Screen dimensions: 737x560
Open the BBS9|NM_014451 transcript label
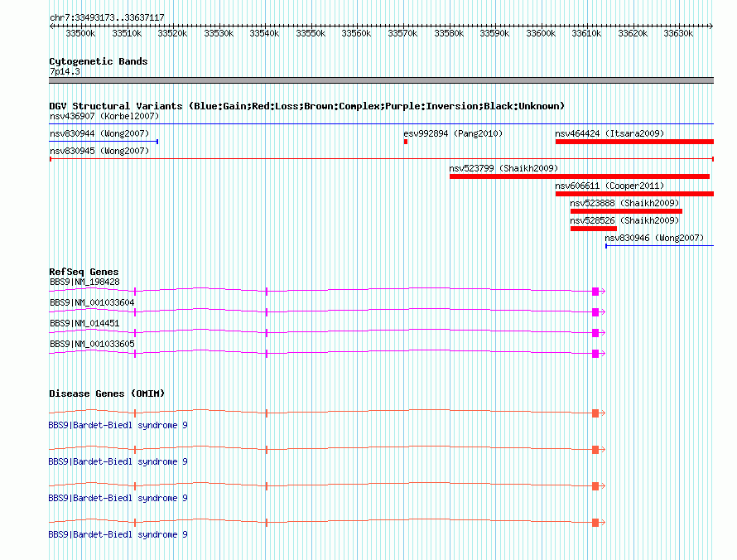click(x=84, y=323)
